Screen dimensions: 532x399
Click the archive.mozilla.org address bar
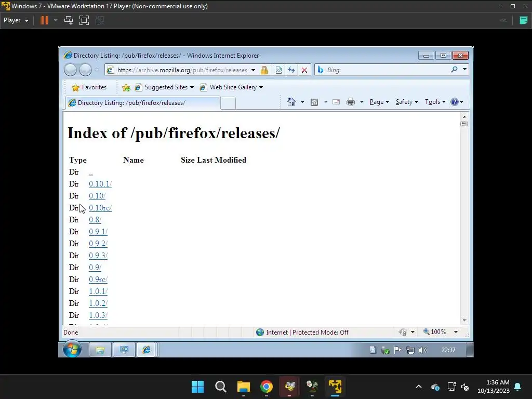(182, 70)
